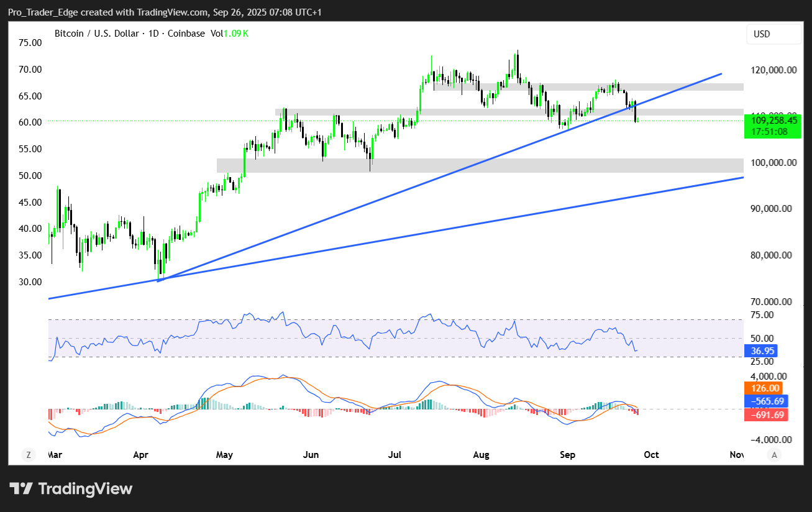Click the 30.00 label on the left scale
This screenshot has width=812, height=512.
[30, 281]
